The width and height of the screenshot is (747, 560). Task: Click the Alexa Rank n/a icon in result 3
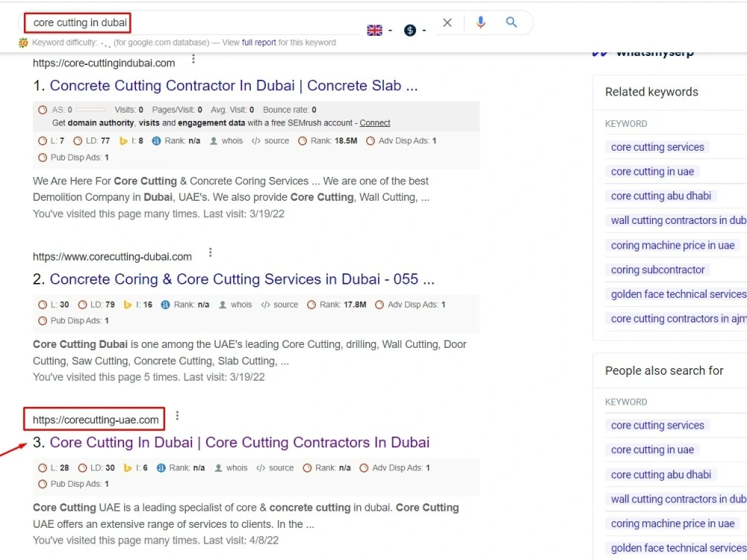click(x=161, y=468)
